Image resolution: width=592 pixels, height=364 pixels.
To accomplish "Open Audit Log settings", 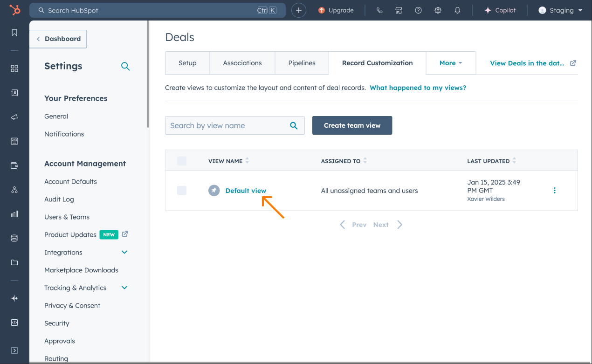I will point(59,199).
